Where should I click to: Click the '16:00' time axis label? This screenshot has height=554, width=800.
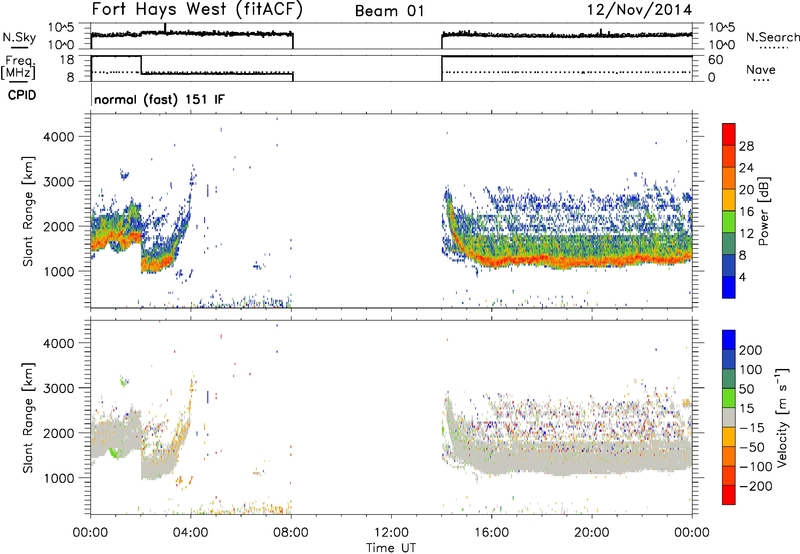[491, 533]
